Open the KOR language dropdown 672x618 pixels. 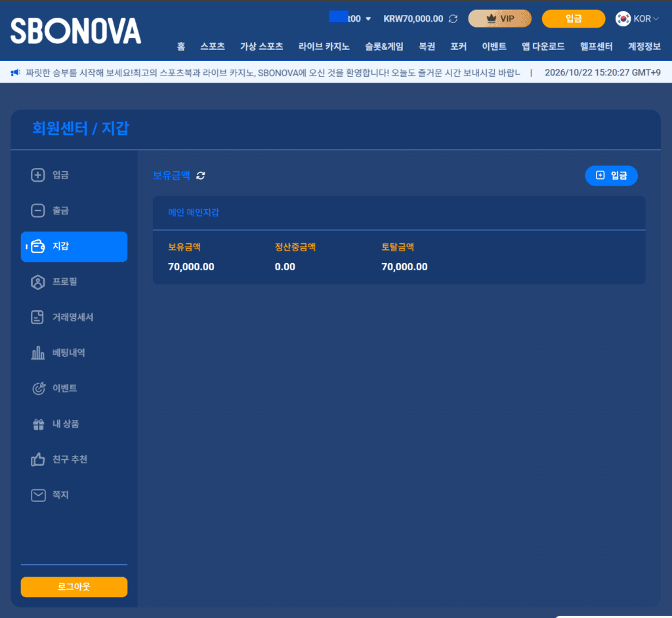[646, 19]
